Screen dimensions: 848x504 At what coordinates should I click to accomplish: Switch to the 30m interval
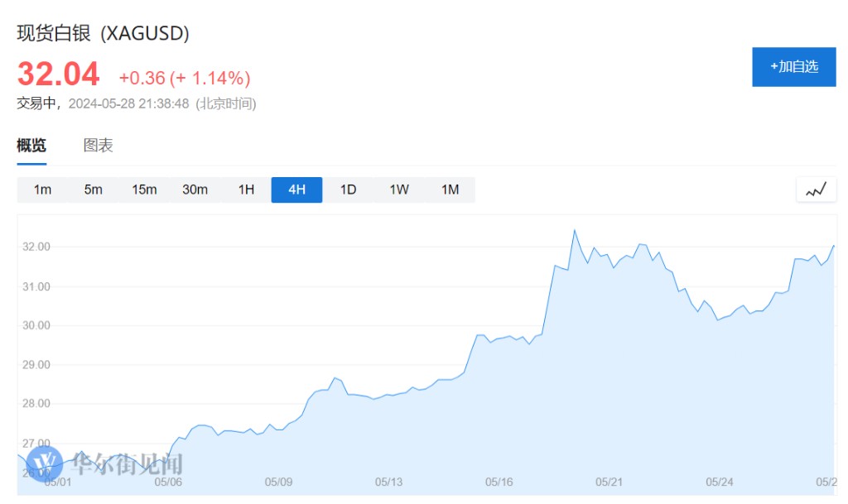coord(195,190)
